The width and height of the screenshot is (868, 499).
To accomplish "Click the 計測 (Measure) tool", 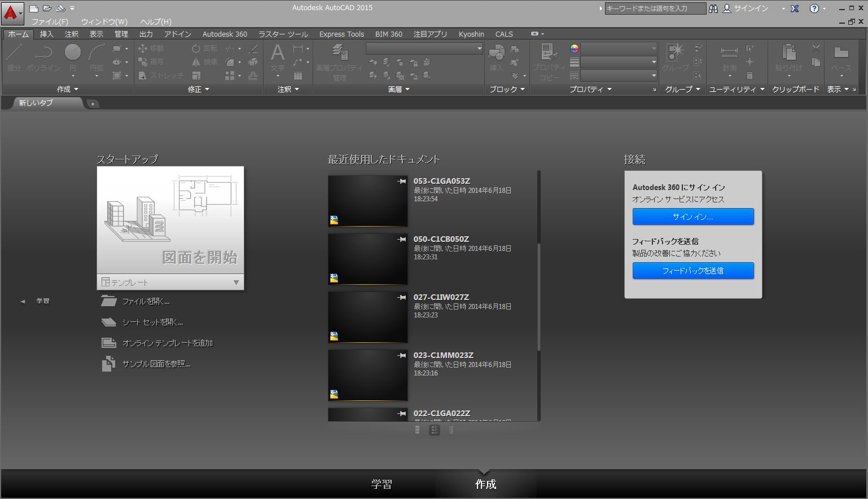I will click(x=730, y=61).
